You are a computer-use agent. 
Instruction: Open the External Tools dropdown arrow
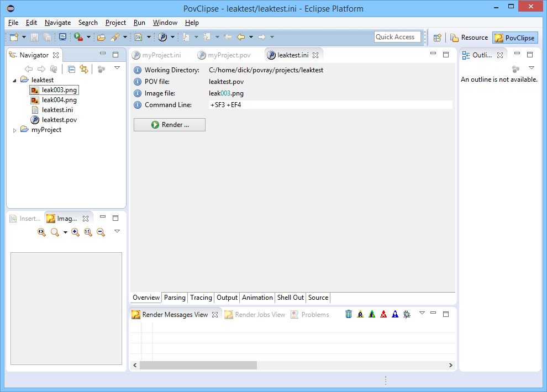point(88,37)
